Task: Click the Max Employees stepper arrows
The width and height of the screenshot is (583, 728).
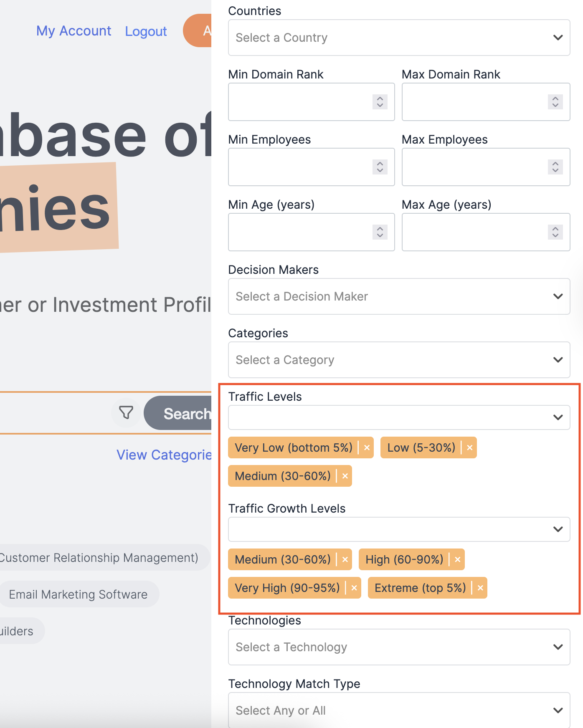Action: click(x=555, y=167)
